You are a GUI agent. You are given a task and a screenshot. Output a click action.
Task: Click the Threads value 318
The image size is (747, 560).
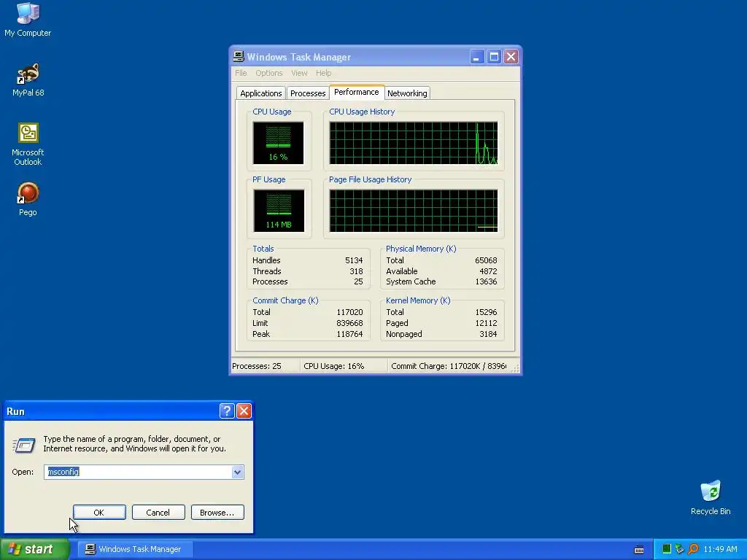point(356,271)
